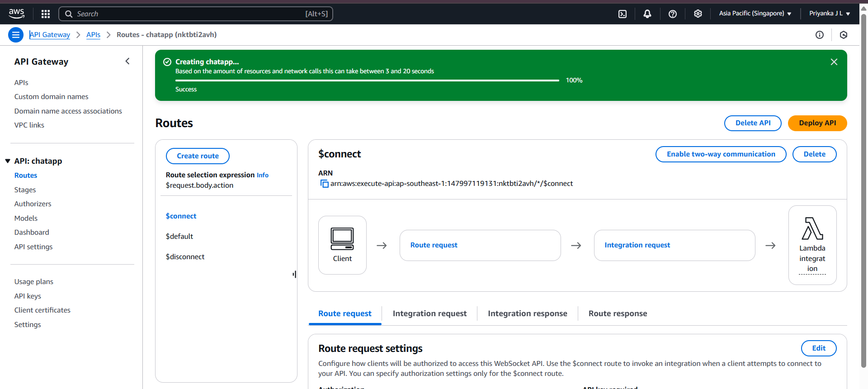The image size is (868, 389).
Task: Open Client certificates
Action: tap(42, 310)
